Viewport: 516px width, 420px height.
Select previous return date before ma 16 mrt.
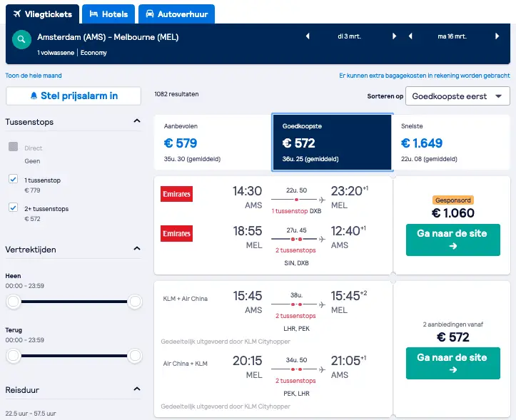pyautogui.click(x=410, y=36)
